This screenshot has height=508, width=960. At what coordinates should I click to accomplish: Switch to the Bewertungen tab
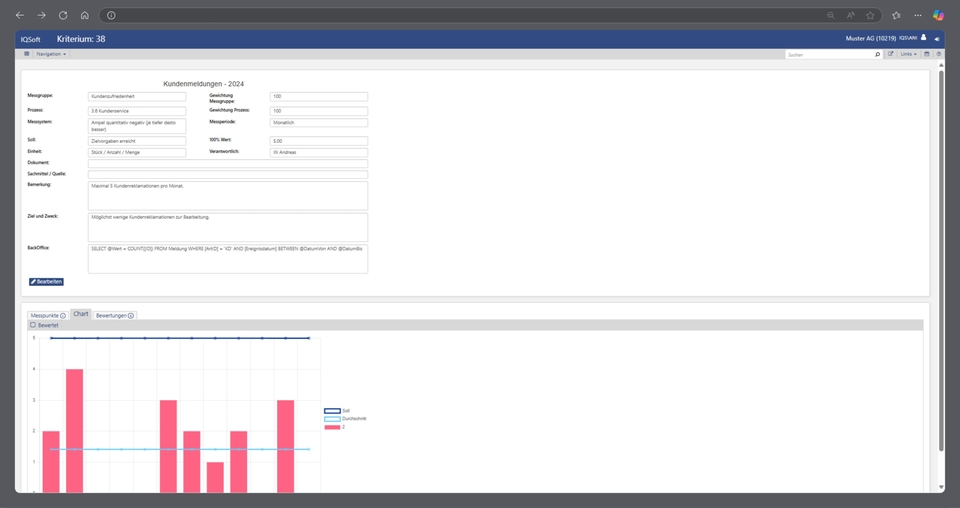[114, 315]
